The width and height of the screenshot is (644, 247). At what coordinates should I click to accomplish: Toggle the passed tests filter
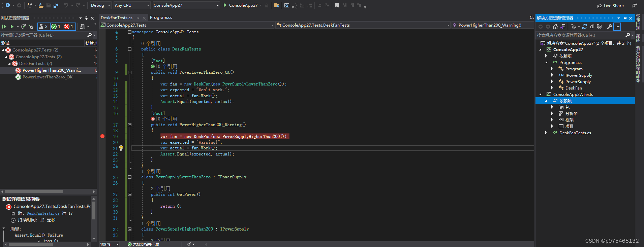[56, 27]
